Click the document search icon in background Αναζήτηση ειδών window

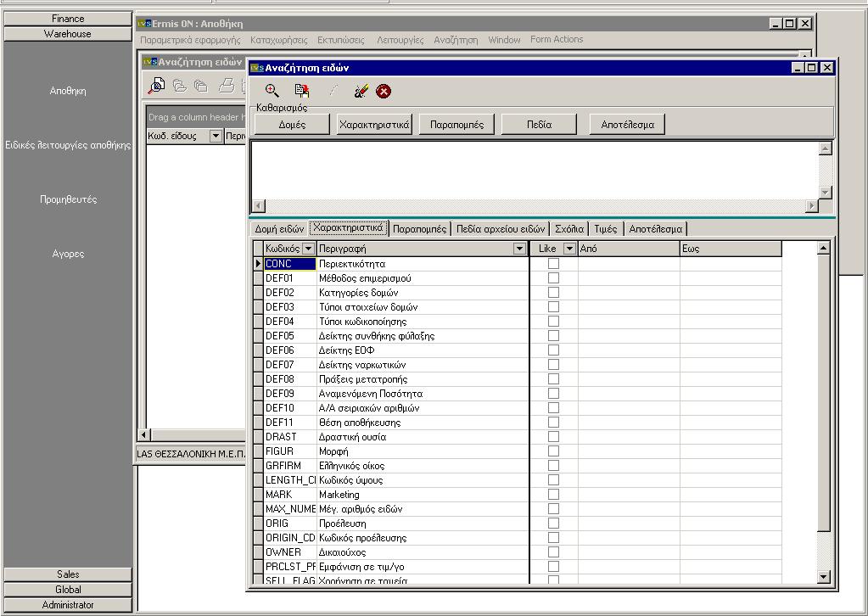click(157, 86)
